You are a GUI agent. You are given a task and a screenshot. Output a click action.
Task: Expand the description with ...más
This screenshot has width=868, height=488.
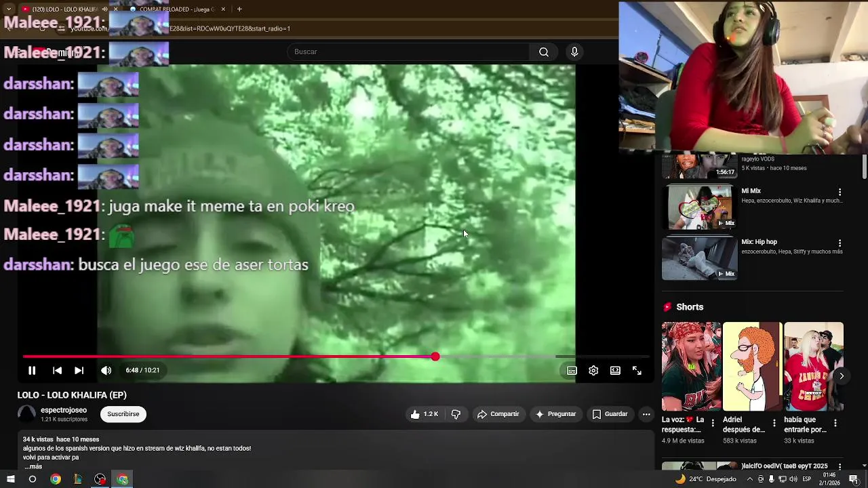point(33,466)
